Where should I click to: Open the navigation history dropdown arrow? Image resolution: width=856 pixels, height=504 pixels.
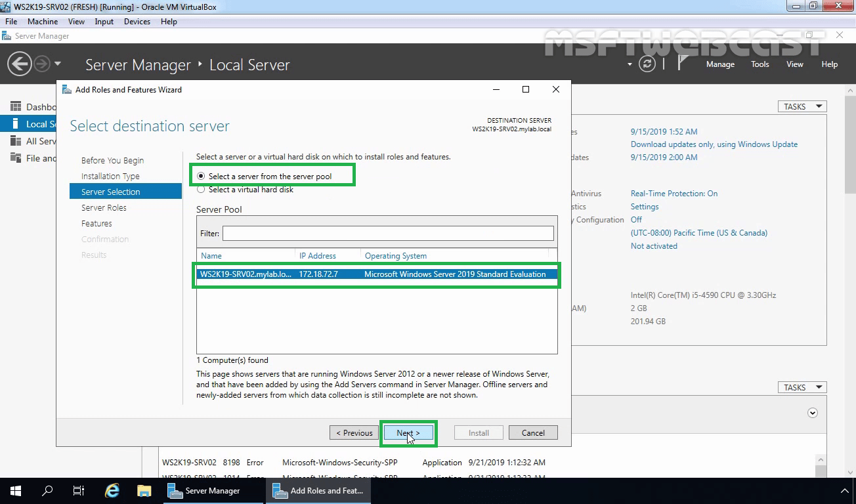coord(58,64)
